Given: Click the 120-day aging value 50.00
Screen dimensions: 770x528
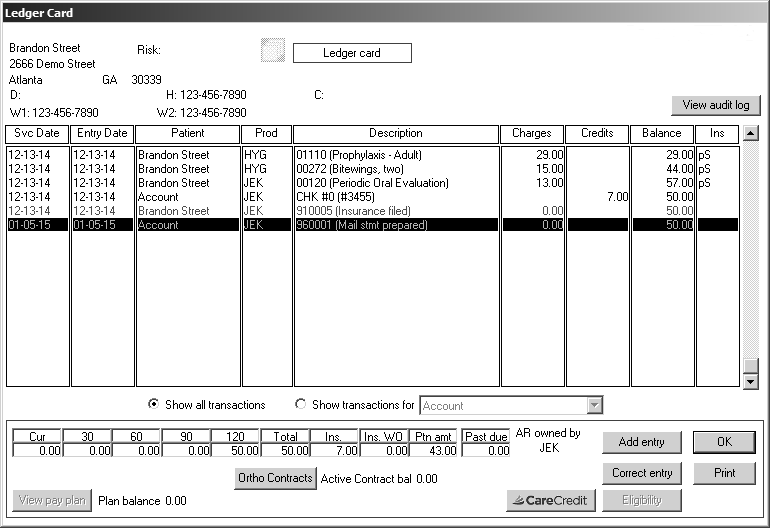Looking at the screenshot, I should point(235,450).
